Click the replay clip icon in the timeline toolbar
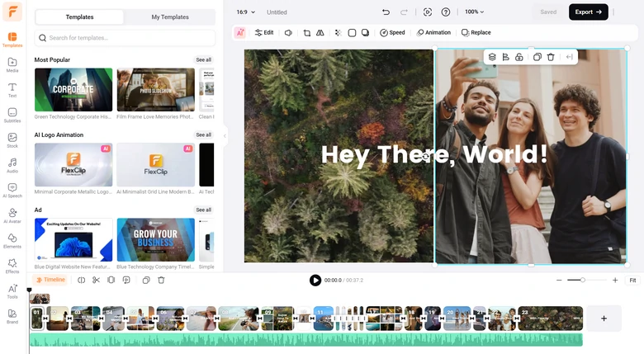This screenshot has height=354, width=644. (126, 280)
